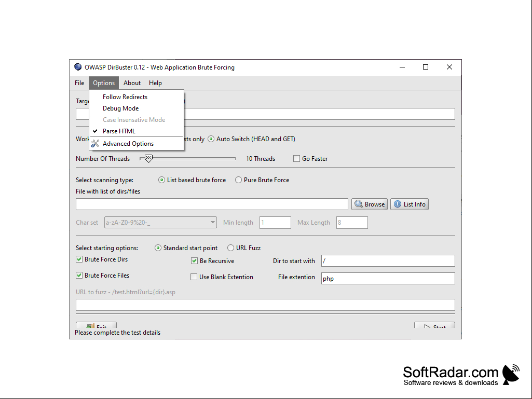
Task: Select Pure Brute Force scanning type
Action: coord(239,180)
